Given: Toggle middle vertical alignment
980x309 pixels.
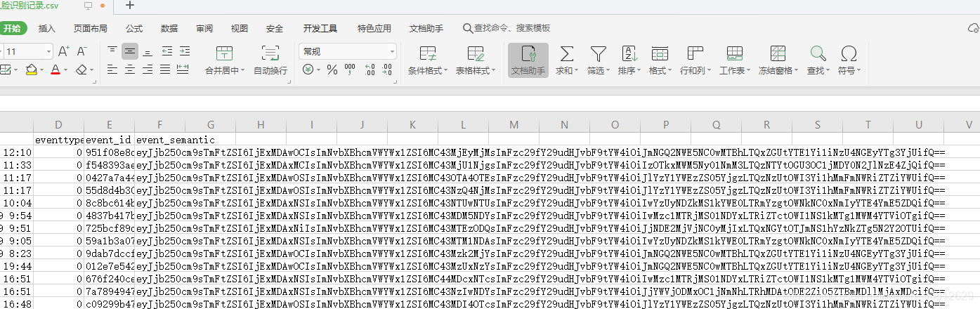Looking at the screenshot, I should (130, 51).
